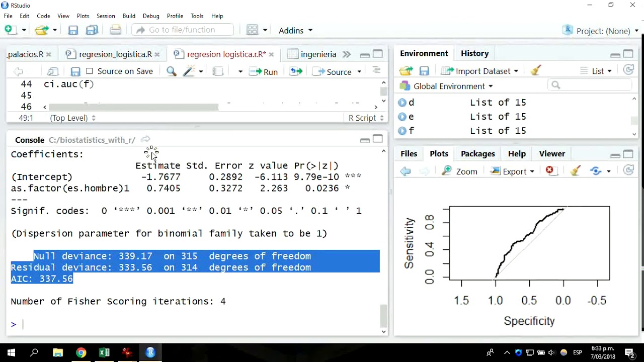Click the re-run previous code icon

296,71
